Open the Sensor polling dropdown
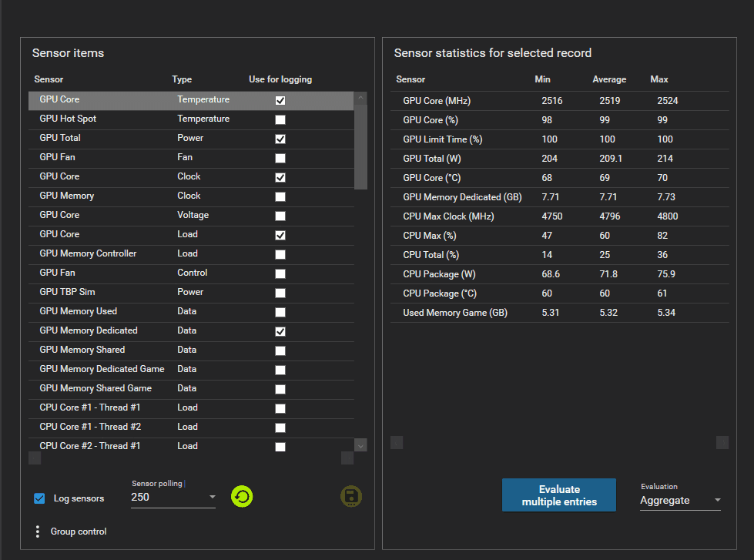Viewport: 754px width, 560px height. [212, 497]
